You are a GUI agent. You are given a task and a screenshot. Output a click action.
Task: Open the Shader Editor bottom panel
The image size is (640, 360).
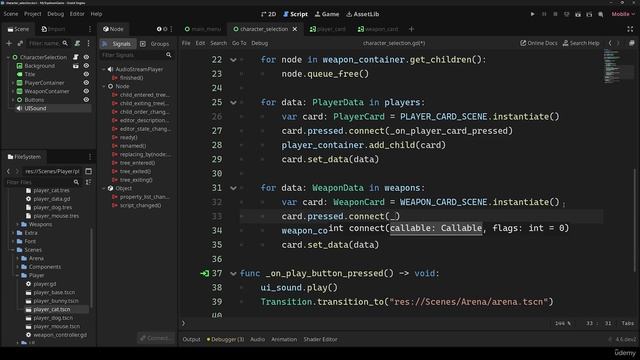tap(320, 339)
